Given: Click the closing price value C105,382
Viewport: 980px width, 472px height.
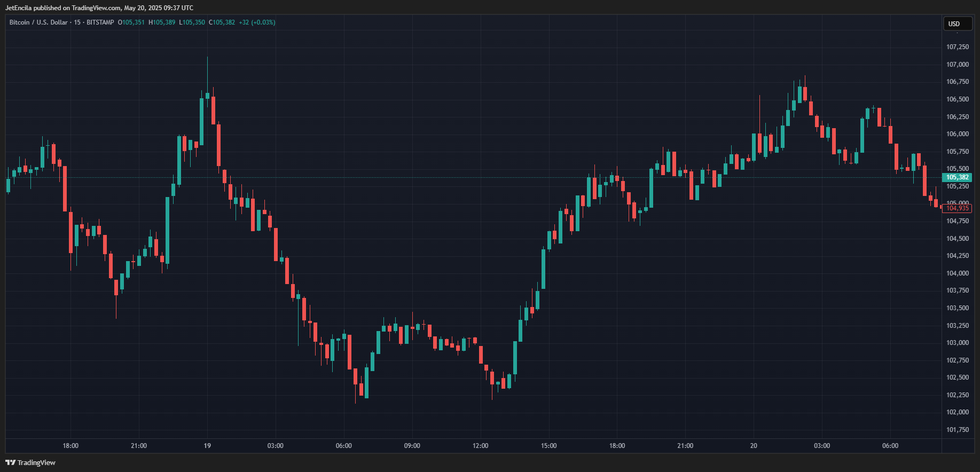Looking at the screenshot, I should [222, 22].
